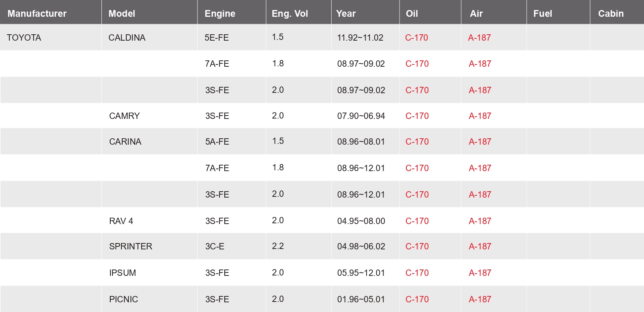Select the Engine column header

[220, 14]
